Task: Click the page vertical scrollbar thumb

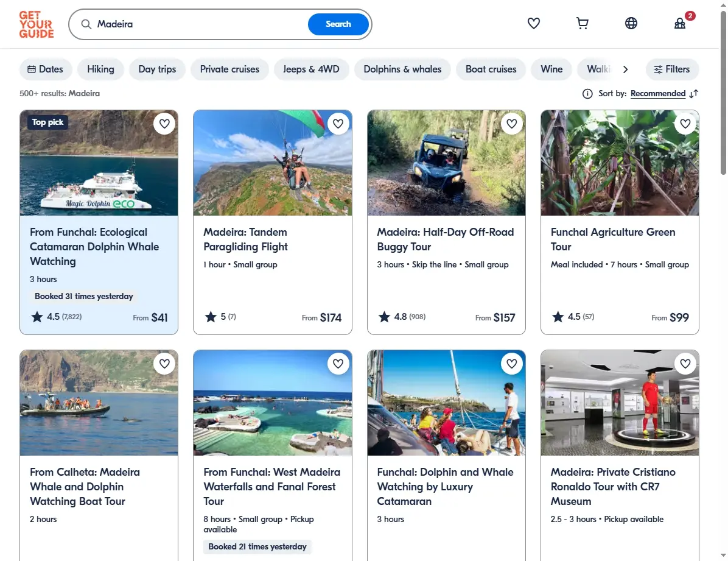Action: (723, 93)
